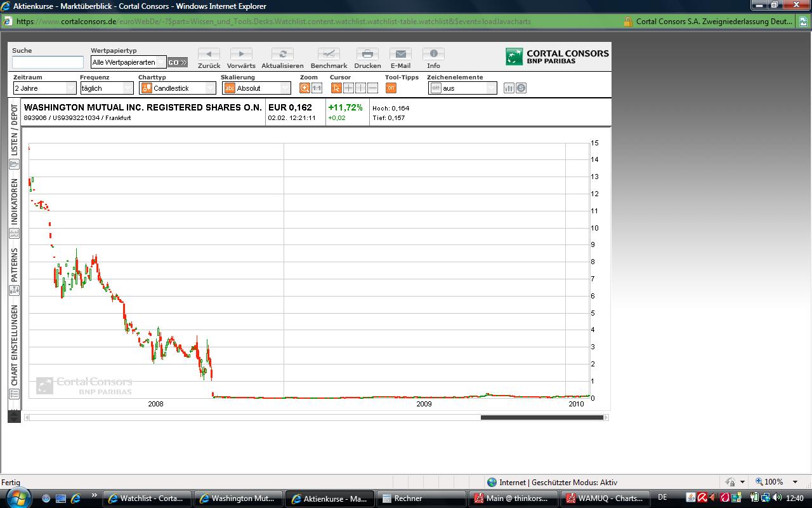Open the Patterns side tab
Image resolution: width=812 pixels, height=508 pixels.
[x=15, y=265]
